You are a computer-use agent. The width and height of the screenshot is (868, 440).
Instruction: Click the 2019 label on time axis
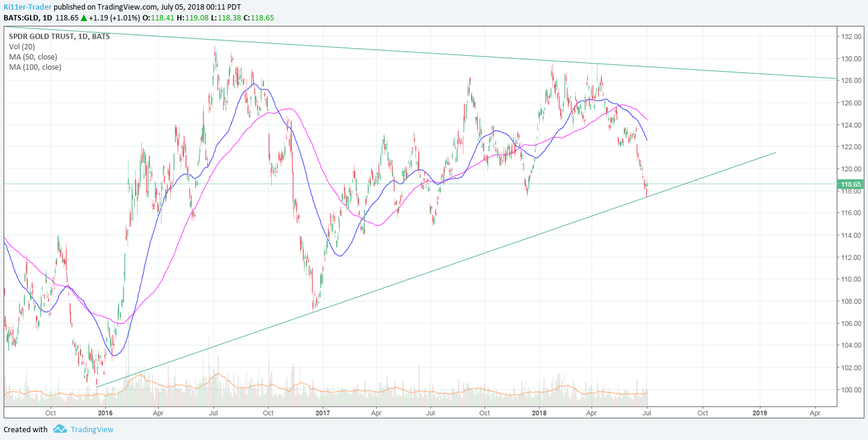[760, 413]
